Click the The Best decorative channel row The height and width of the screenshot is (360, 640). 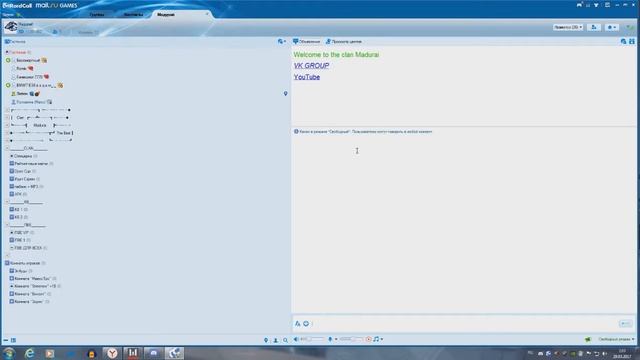42,133
